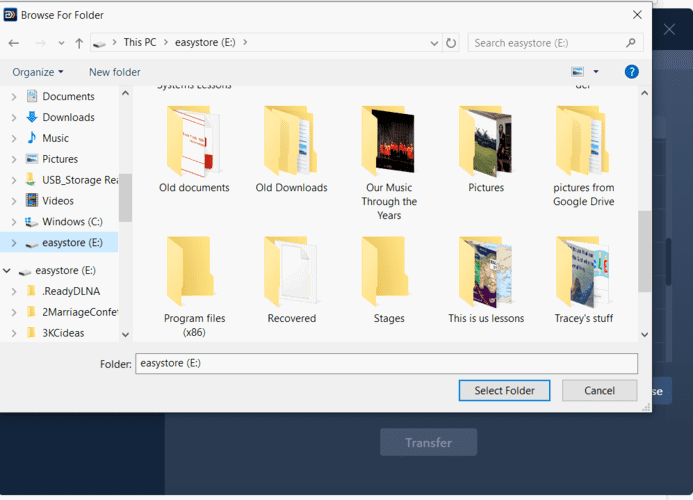Open the Organize menu
The width and height of the screenshot is (693, 500).
(38, 72)
